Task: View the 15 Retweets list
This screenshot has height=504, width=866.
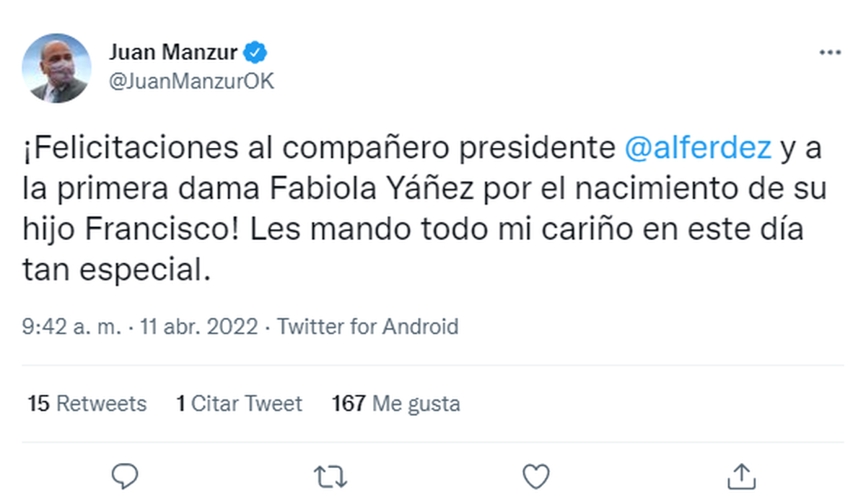Action: tap(87, 404)
